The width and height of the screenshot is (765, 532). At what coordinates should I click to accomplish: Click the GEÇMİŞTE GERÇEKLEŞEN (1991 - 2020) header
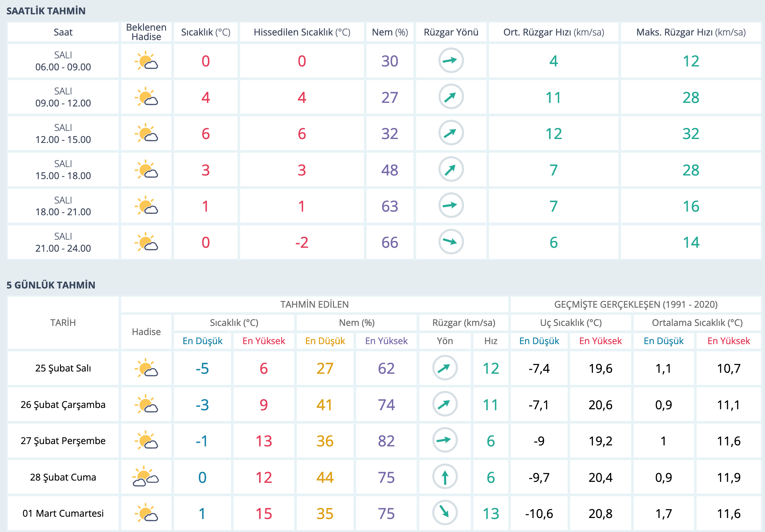click(635, 304)
